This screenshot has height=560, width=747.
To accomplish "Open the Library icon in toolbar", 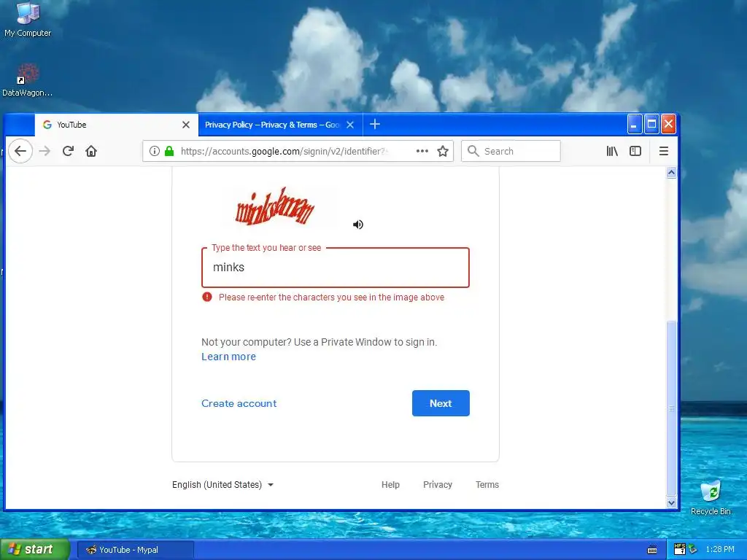I will (x=612, y=151).
